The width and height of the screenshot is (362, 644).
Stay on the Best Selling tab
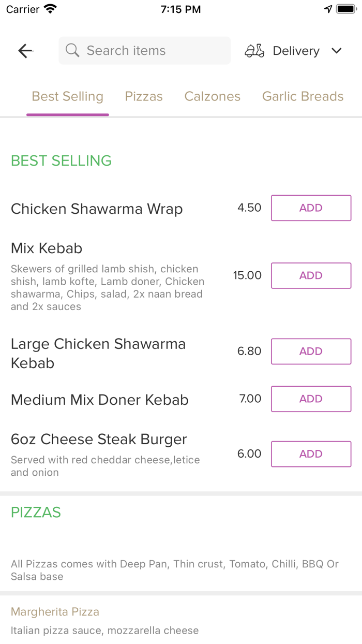[67, 96]
